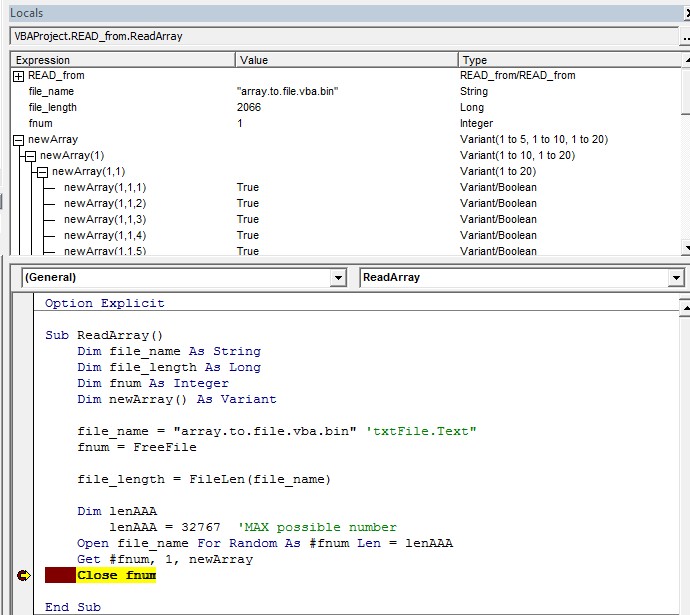Click the Dim lenAAA declaration
Screen dimensions: 690x615
(117, 511)
